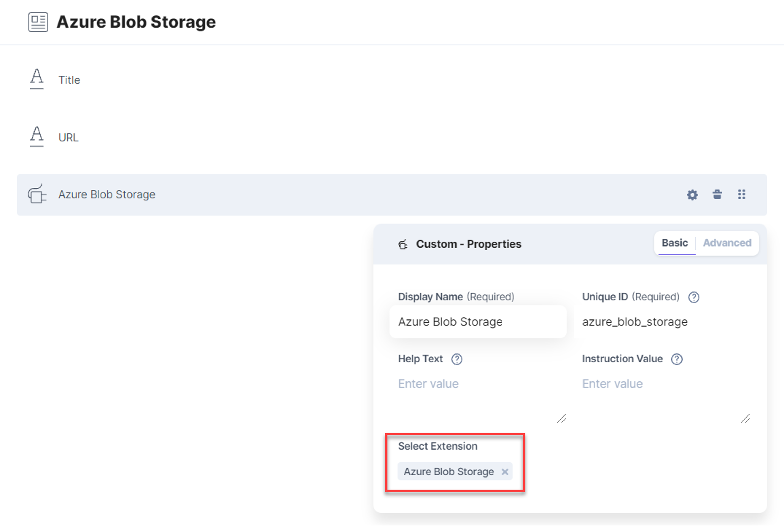The width and height of the screenshot is (784, 532).
Task: Open settings gear for Azure Blob Storage field
Action: pyautogui.click(x=692, y=195)
